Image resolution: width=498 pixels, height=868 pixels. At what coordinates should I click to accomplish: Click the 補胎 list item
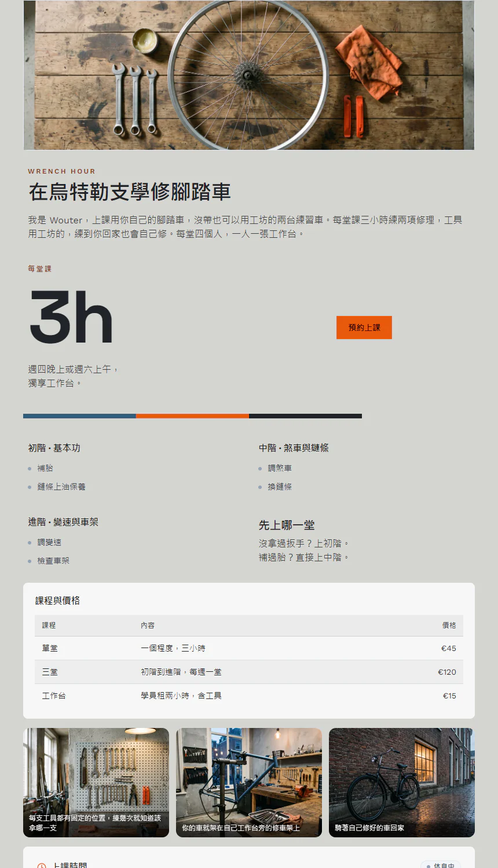click(45, 468)
